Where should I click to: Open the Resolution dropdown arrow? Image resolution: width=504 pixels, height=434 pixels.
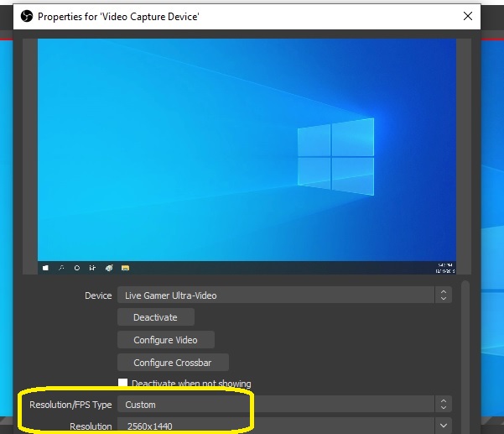coord(443,426)
